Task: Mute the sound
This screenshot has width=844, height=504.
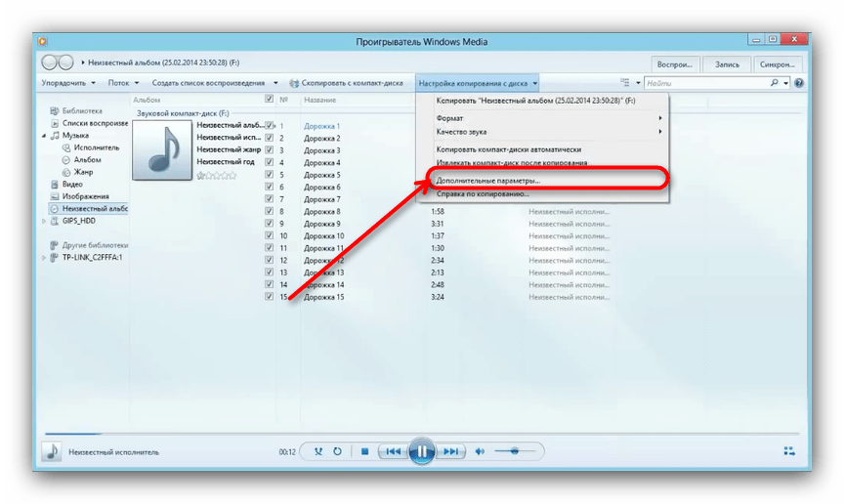Action: pos(480,451)
